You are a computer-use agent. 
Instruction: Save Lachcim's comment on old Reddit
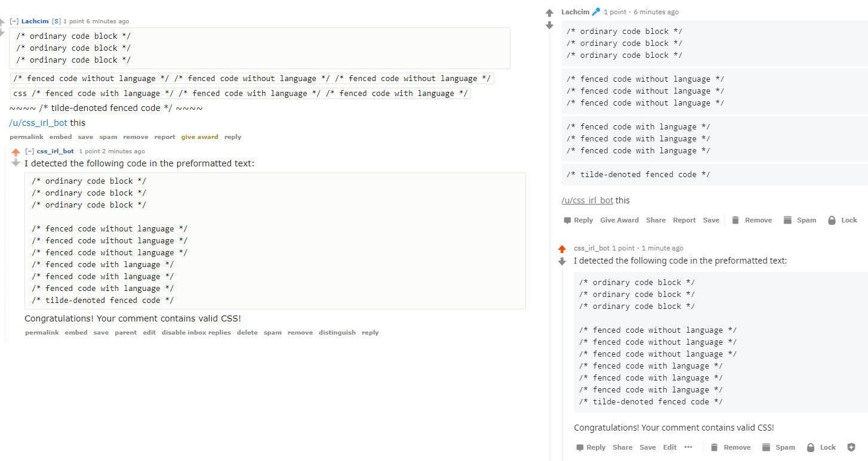tap(85, 137)
